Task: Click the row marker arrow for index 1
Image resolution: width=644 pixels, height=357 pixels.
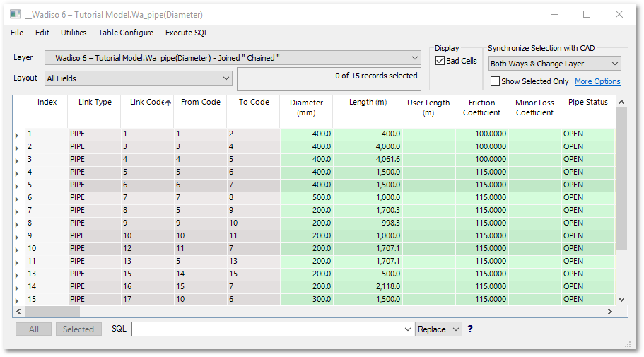Action: coord(17,135)
